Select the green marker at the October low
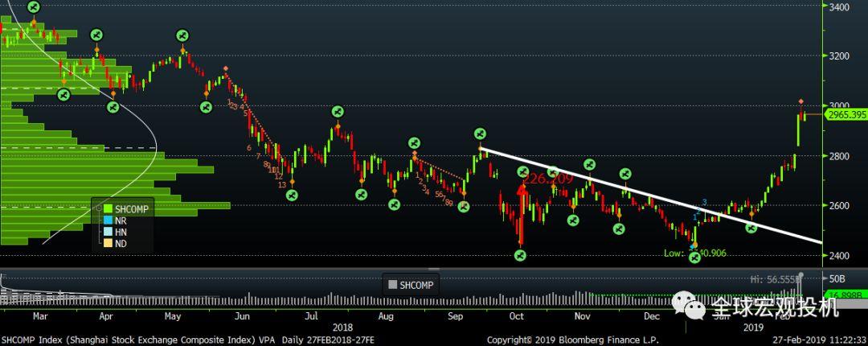The width and height of the screenshot is (868, 346). pos(520,255)
